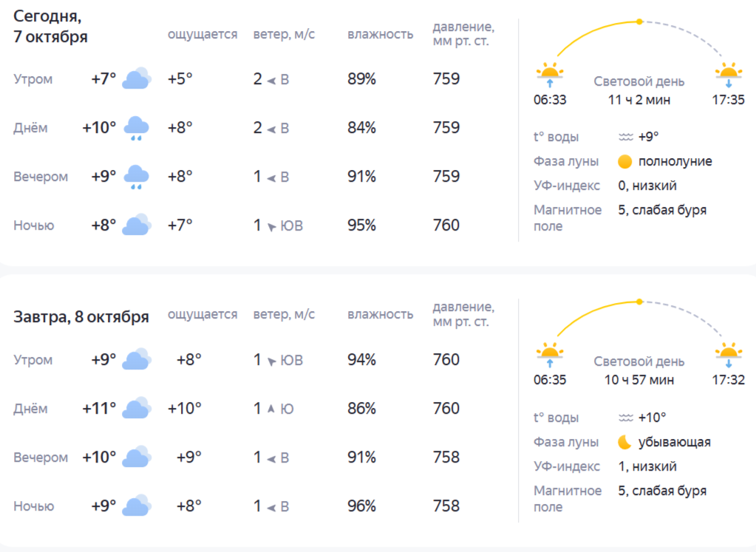Click today's 'Световой день' duration text
The width and height of the screenshot is (756, 552).
(639, 100)
